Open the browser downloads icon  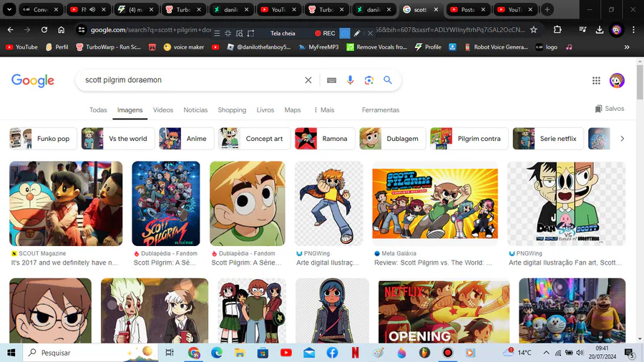point(600,29)
